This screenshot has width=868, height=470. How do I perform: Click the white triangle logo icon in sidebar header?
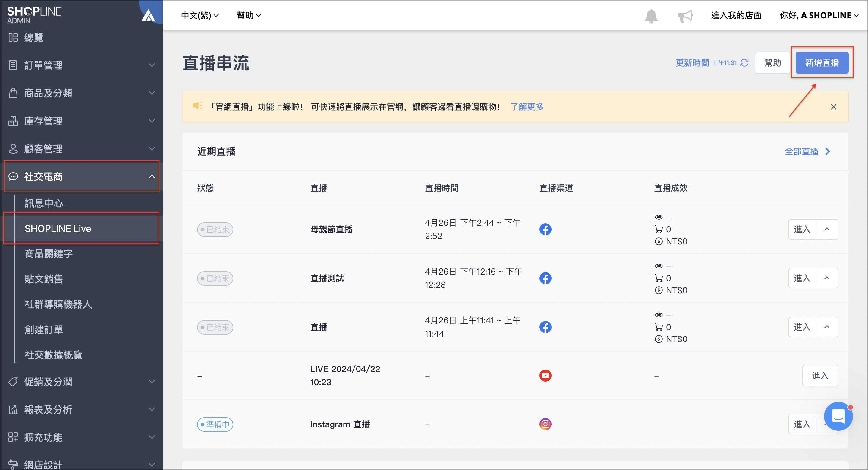tap(148, 15)
